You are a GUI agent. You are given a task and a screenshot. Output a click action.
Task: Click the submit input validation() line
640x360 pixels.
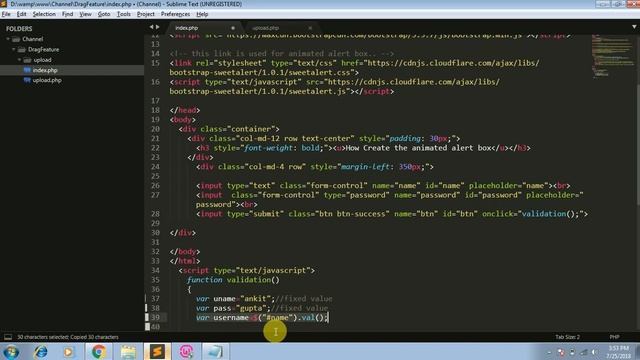pos(392,214)
